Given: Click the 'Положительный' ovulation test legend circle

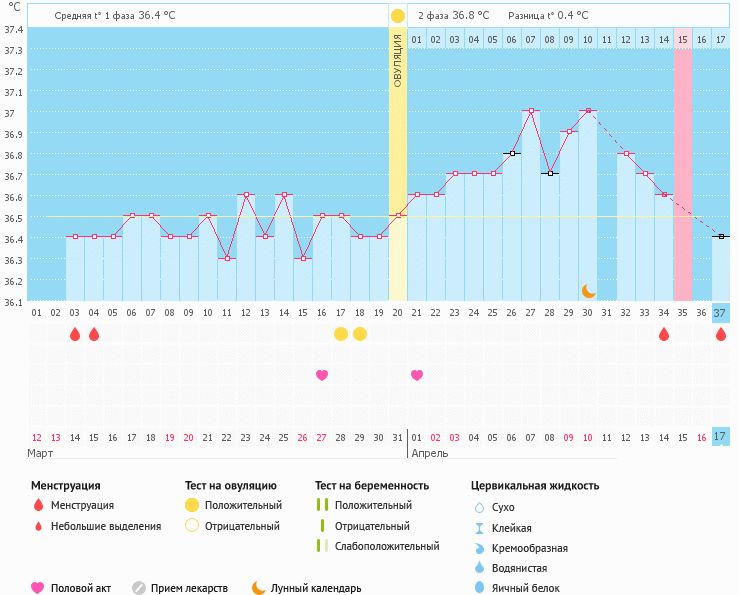Looking at the screenshot, I should click(x=190, y=505).
